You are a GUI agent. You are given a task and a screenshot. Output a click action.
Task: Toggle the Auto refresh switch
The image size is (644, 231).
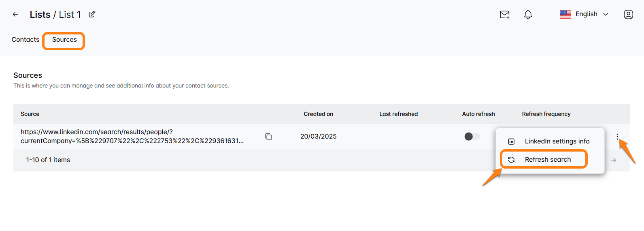click(x=472, y=137)
